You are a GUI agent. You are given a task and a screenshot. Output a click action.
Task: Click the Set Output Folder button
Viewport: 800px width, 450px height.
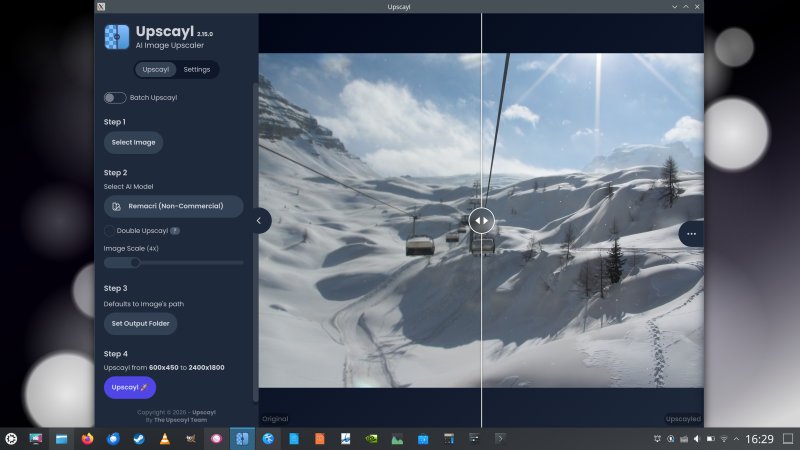point(140,323)
